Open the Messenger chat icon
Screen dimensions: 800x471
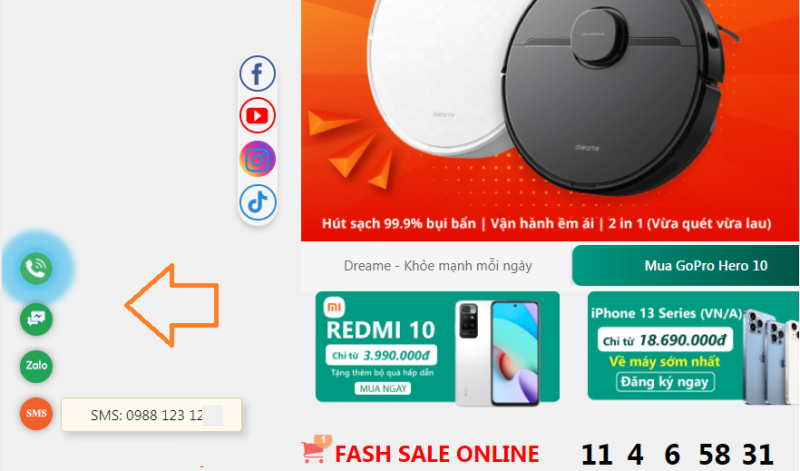click(36, 319)
